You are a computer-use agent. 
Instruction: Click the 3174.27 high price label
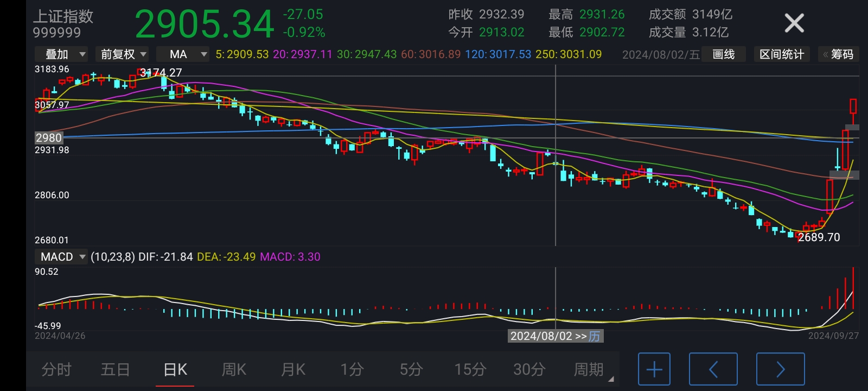(161, 72)
